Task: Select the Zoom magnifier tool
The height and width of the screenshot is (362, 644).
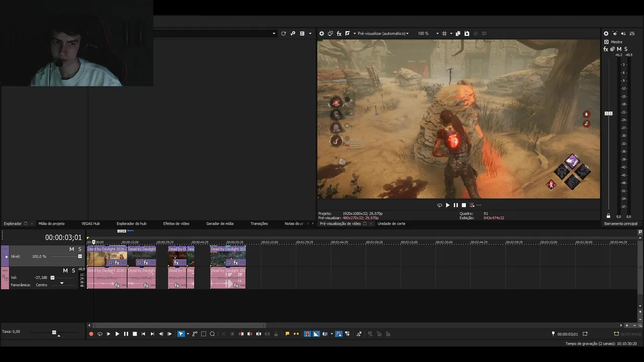Action: point(212,334)
